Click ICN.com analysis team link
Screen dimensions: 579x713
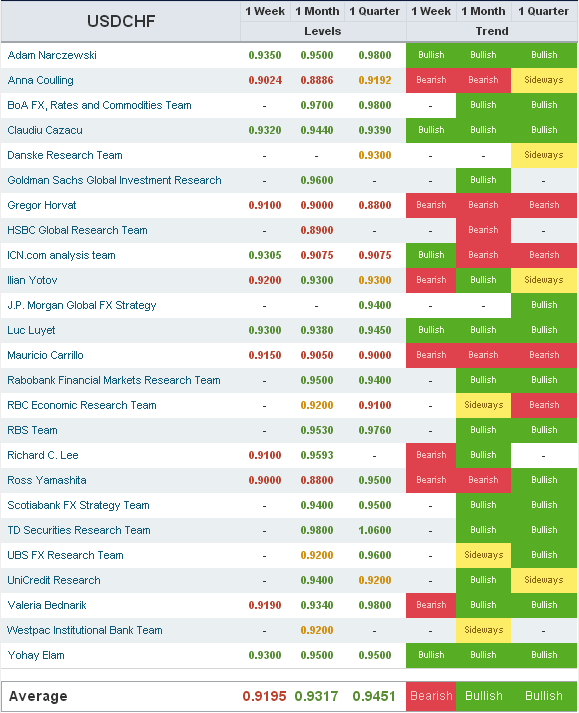pos(61,256)
